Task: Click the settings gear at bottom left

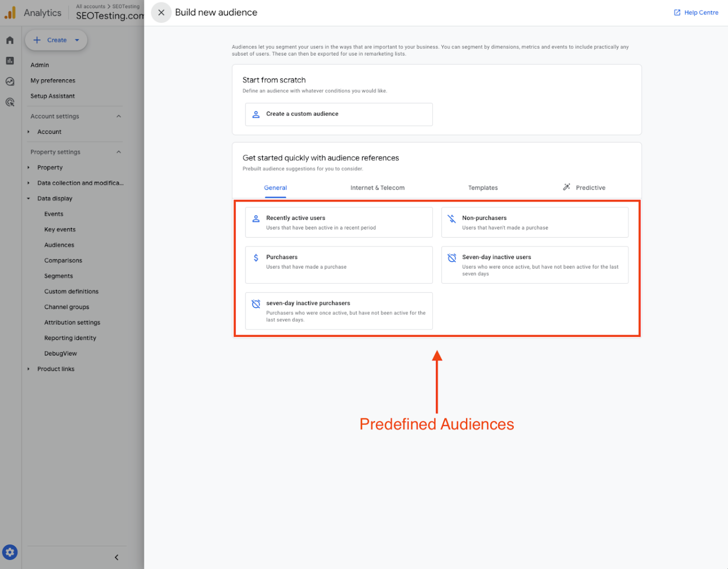Action: [9, 552]
